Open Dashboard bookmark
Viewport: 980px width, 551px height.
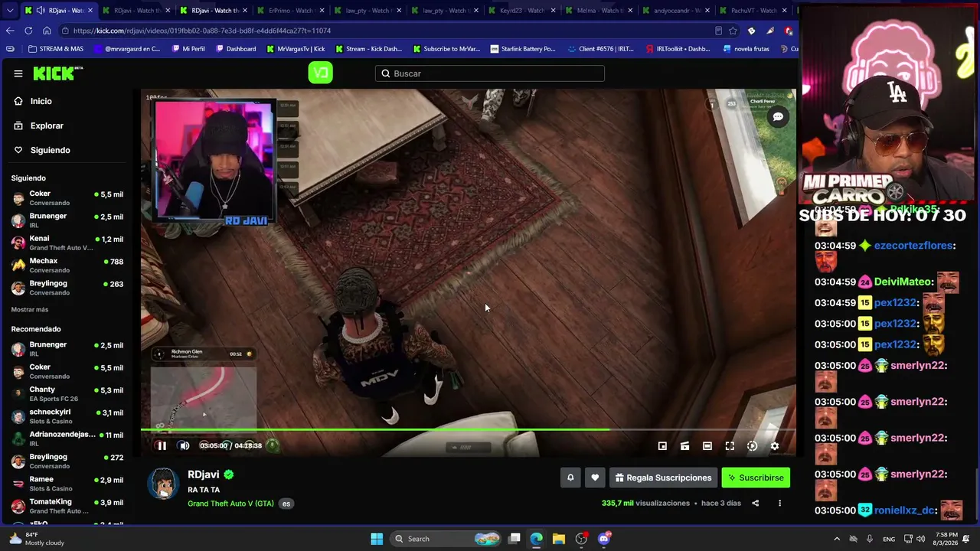point(236,49)
